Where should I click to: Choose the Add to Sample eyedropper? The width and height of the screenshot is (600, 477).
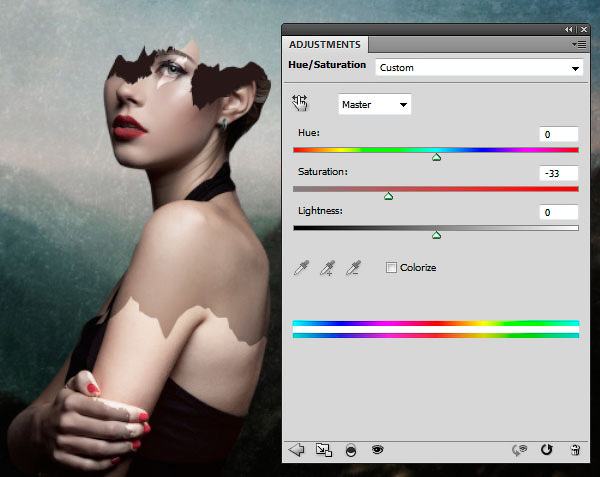tap(328, 268)
